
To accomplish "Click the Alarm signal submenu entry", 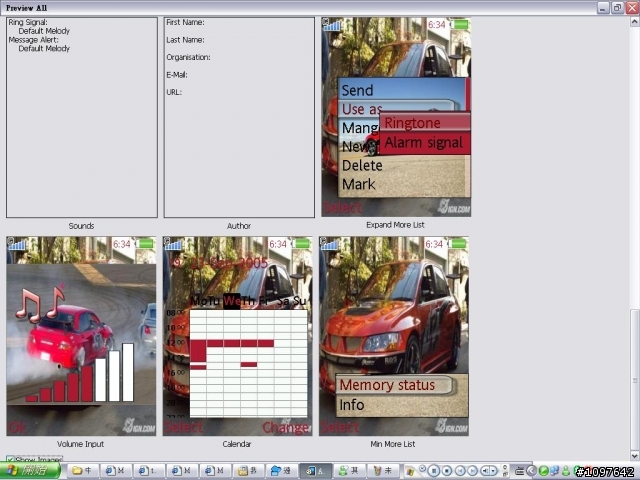I will [424, 143].
